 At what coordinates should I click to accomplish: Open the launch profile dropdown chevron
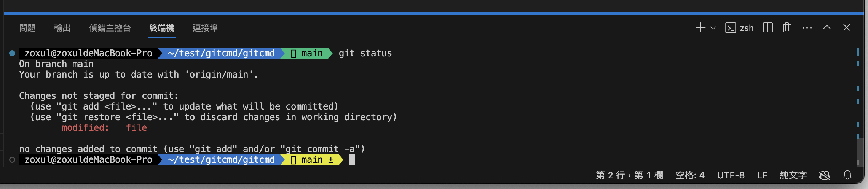pyautogui.click(x=713, y=28)
